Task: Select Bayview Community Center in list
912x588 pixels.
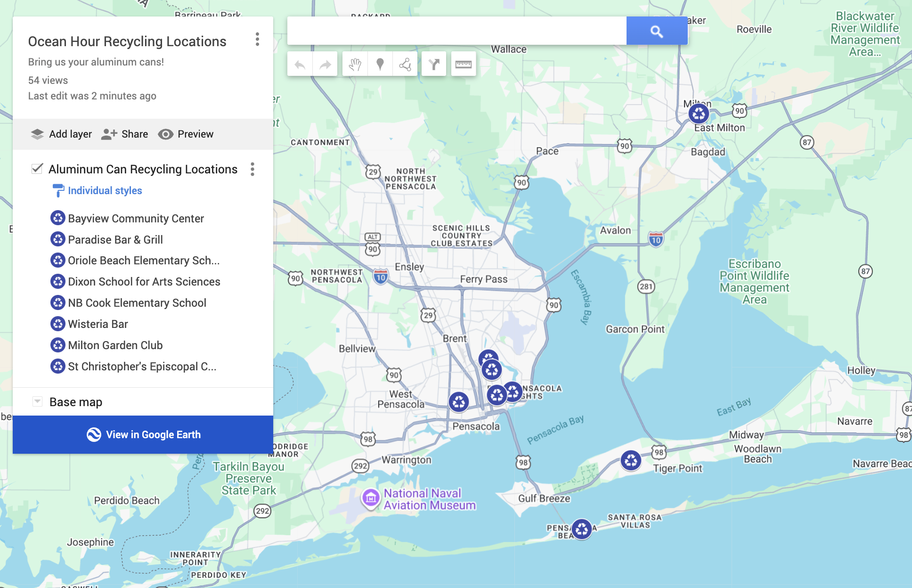Action: click(x=136, y=218)
